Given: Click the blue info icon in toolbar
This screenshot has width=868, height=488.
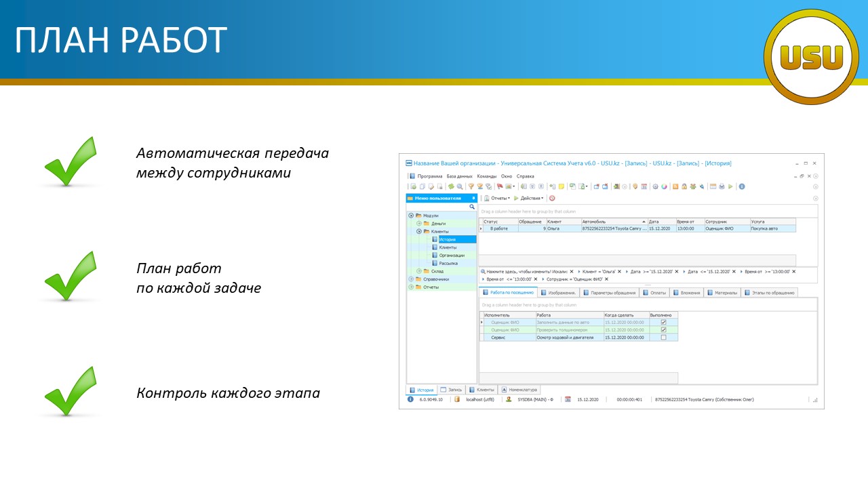Looking at the screenshot, I should click(742, 186).
